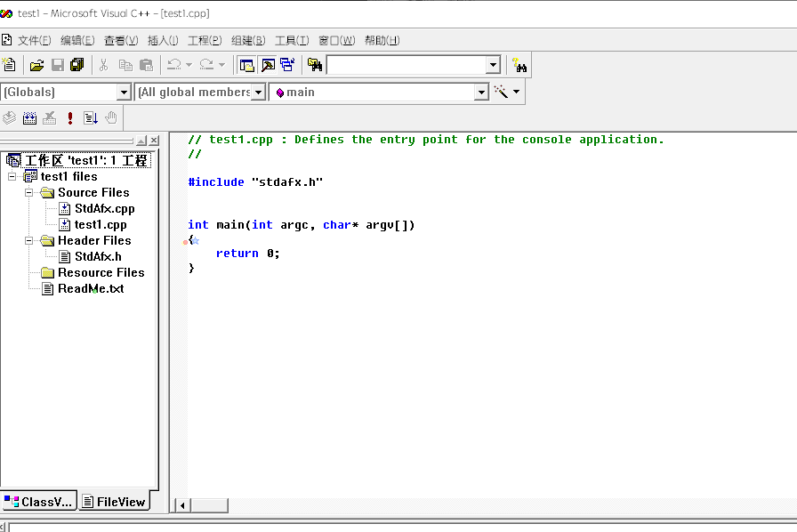Click the Compile icon in build toolbar
Screen dimensions: 797x532
(x=9, y=118)
